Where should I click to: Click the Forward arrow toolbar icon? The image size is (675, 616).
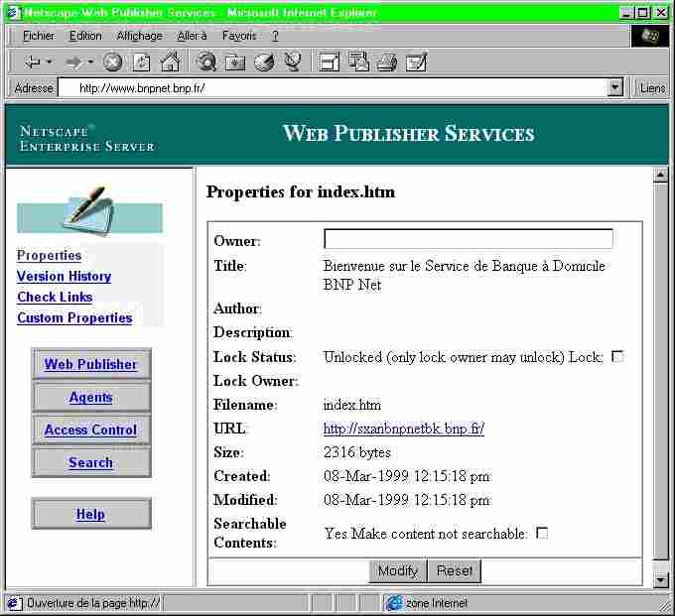73,62
